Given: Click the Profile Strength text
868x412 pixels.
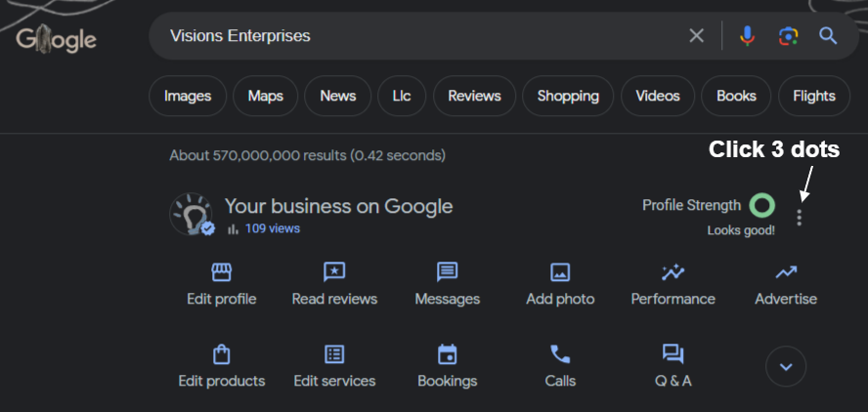Looking at the screenshot, I should [x=691, y=205].
